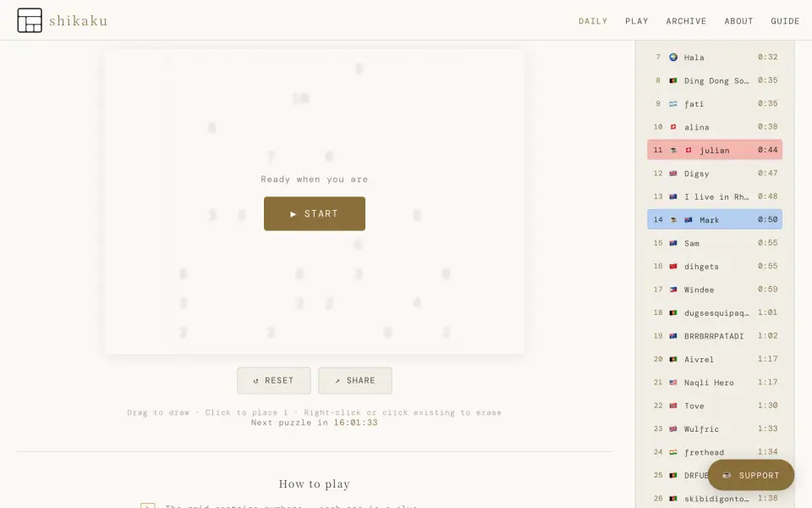Click the badge icon in Mark's row
Screen dimensions: 812x508
pyautogui.click(x=673, y=220)
